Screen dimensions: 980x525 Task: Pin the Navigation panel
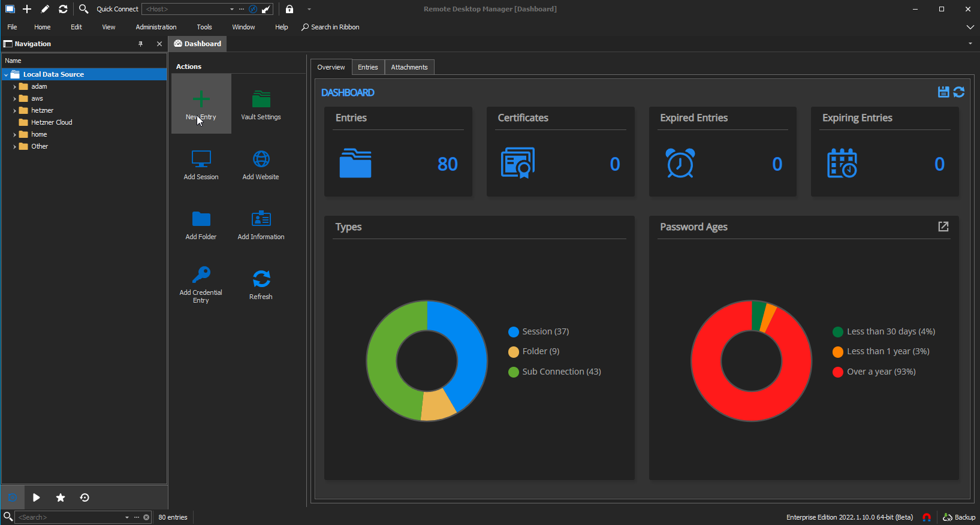point(141,44)
